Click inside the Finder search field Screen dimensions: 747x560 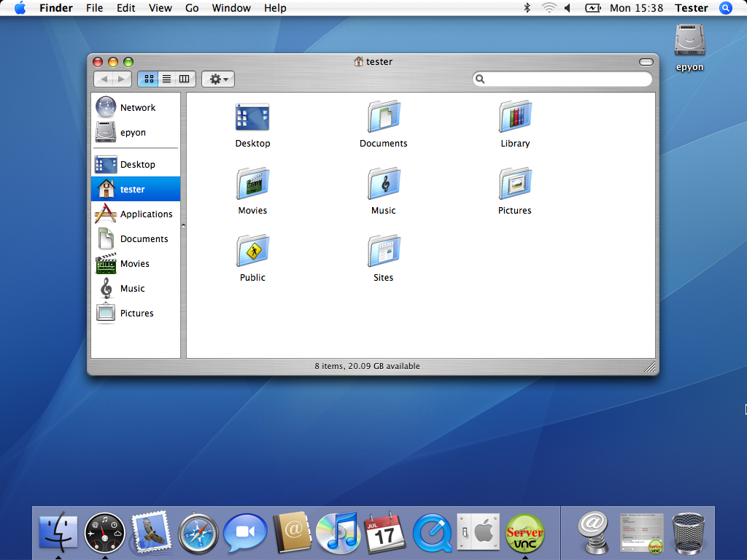[x=562, y=78]
